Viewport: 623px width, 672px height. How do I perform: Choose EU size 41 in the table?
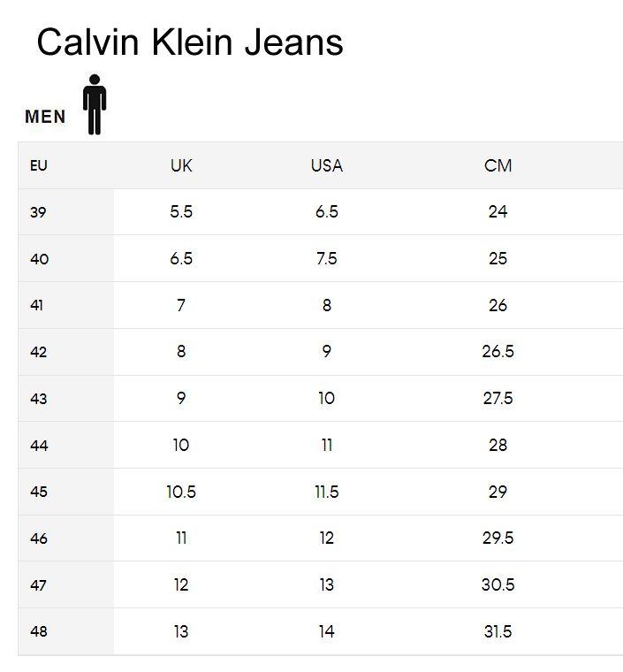tap(36, 305)
